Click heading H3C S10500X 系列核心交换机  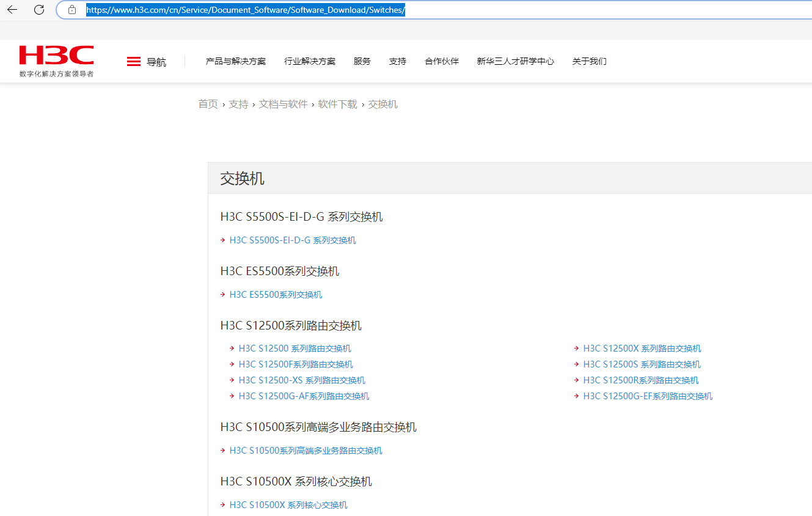click(x=296, y=482)
